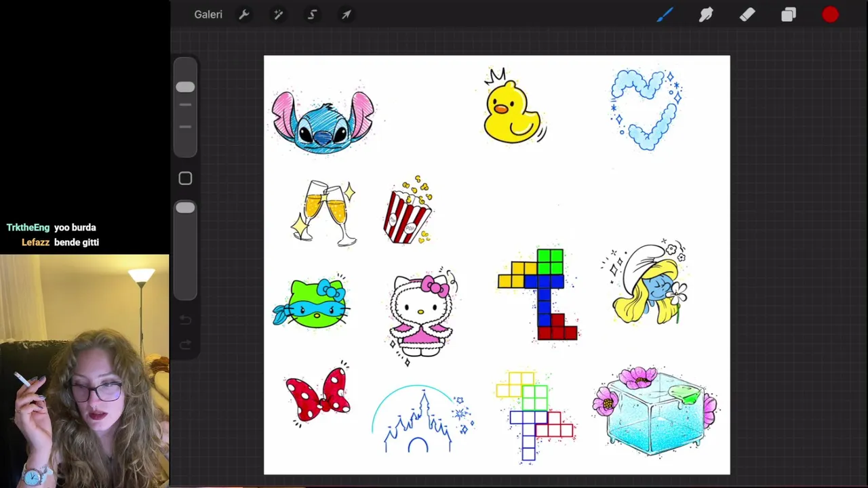Open the red color picker circle
The image size is (868, 488).
[831, 14]
